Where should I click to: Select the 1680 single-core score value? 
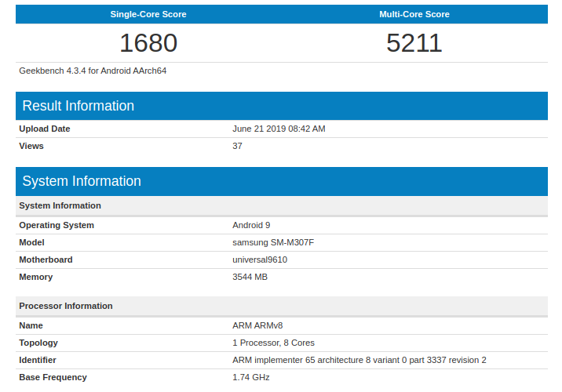click(148, 43)
